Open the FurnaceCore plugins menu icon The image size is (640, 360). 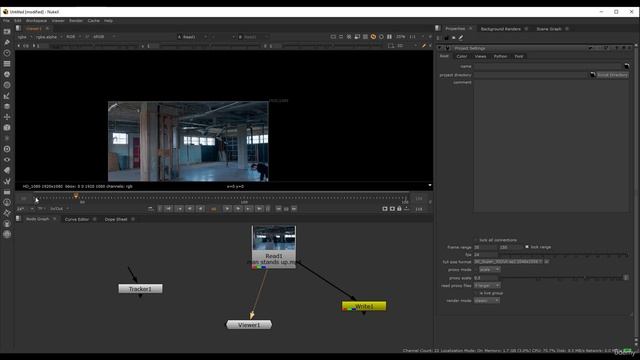click(7, 202)
